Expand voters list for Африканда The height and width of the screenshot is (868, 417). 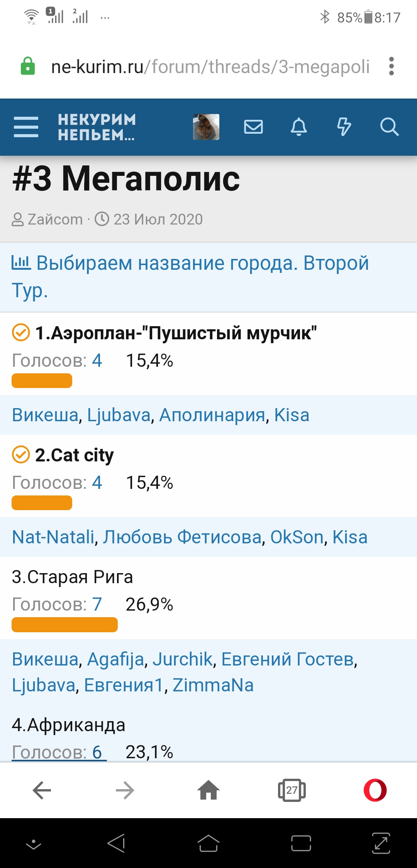point(59,752)
